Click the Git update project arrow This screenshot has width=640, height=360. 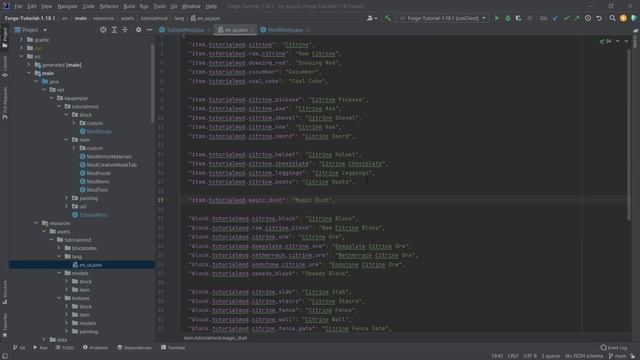pyautogui.click(x=555, y=18)
